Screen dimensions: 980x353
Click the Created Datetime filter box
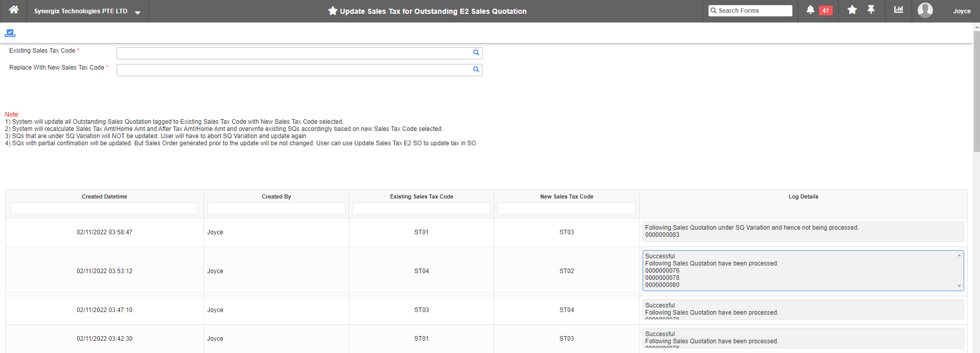coord(104,209)
